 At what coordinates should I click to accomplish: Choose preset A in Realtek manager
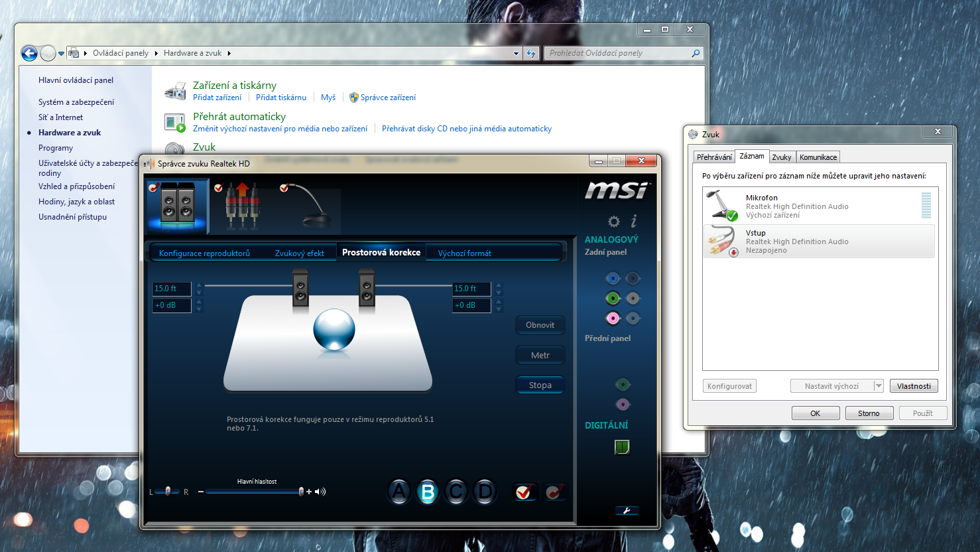point(398,492)
